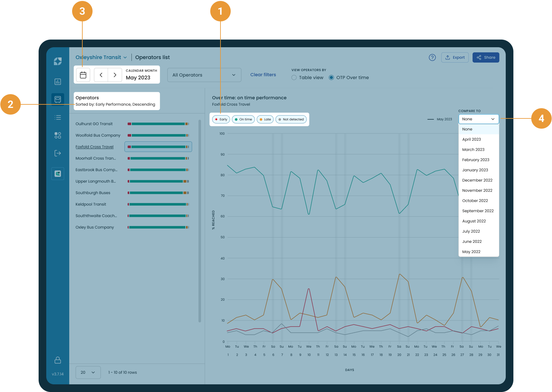The height and width of the screenshot is (392, 552).
Task: Open the shapes grid sidebar icon
Action: pos(58,135)
